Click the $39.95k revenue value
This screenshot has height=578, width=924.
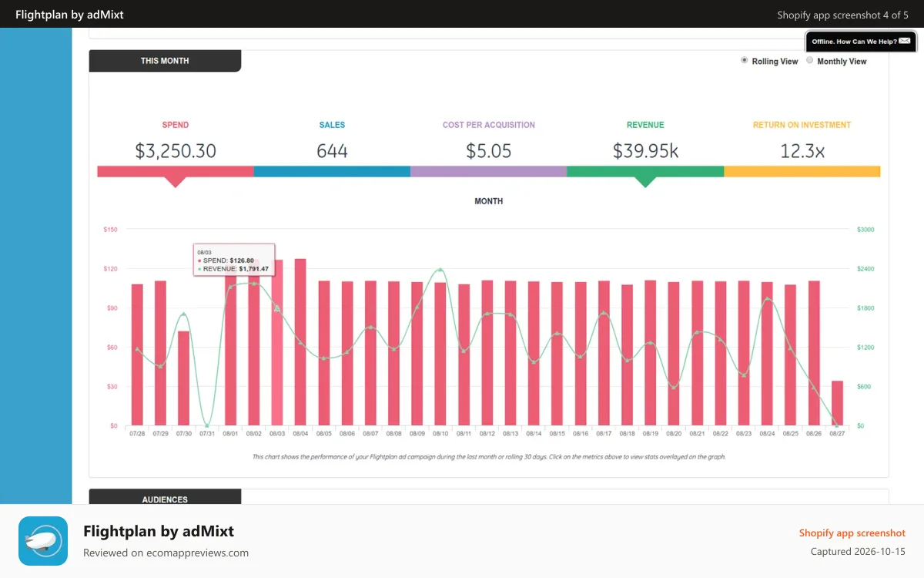point(645,151)
